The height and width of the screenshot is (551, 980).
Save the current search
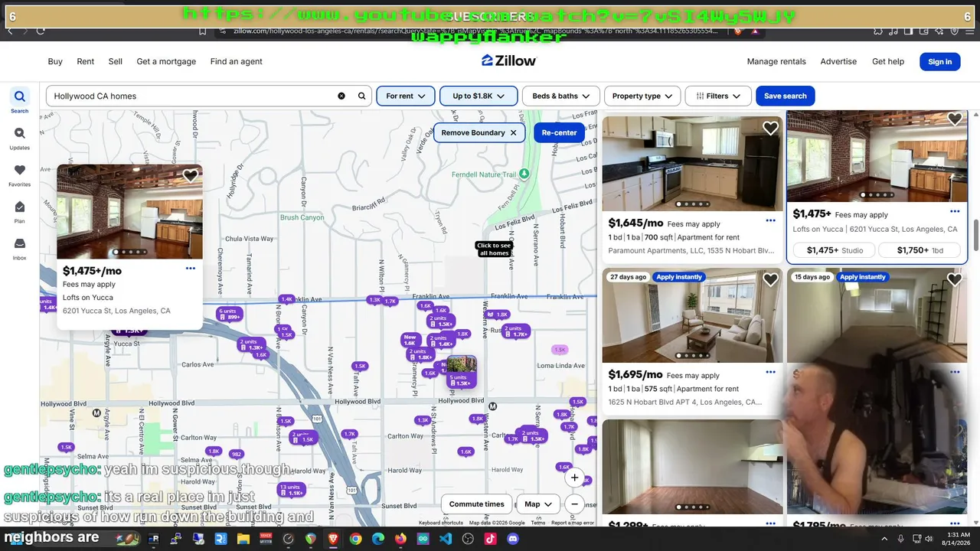pyautogui.click(x=785, y=96)
